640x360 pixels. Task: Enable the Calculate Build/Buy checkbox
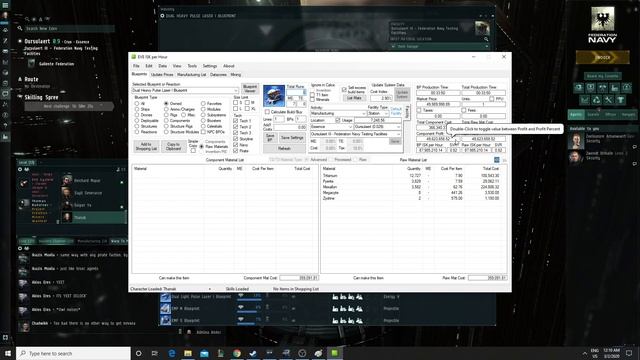(x=267, y=112)
